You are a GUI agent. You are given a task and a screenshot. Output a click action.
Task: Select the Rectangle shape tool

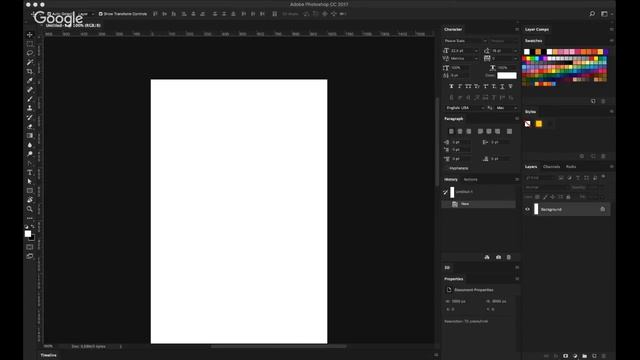[30, 191]
